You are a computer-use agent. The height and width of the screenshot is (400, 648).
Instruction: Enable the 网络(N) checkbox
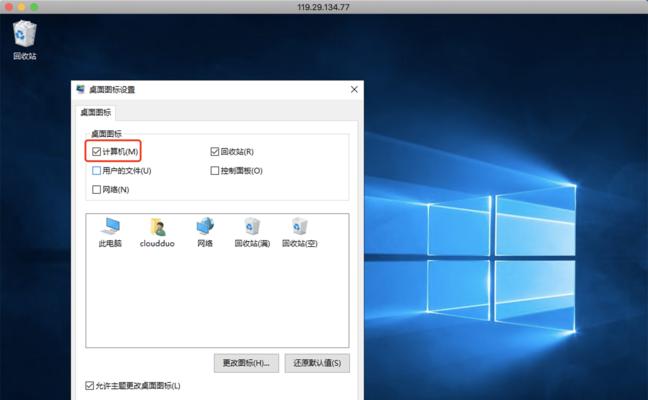(96, 190)
